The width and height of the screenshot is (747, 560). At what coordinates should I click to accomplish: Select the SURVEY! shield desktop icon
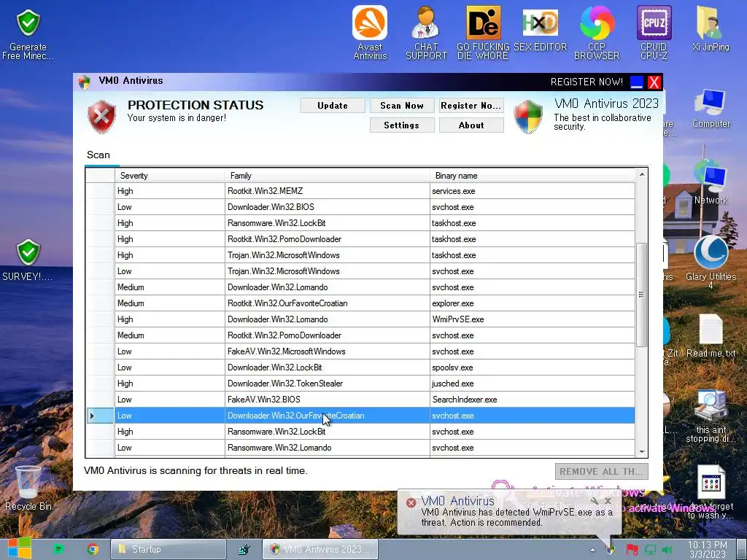click(28, 260)
